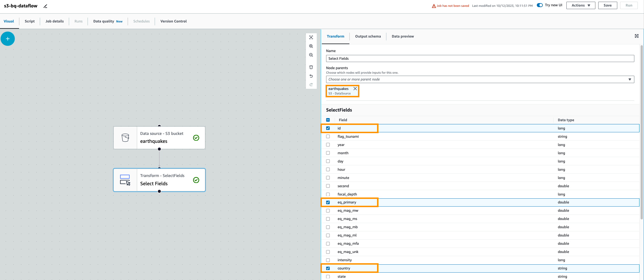Check the state field checkbox
The height and width of the screenshot is (280, 644).
[x=328, y=277]
